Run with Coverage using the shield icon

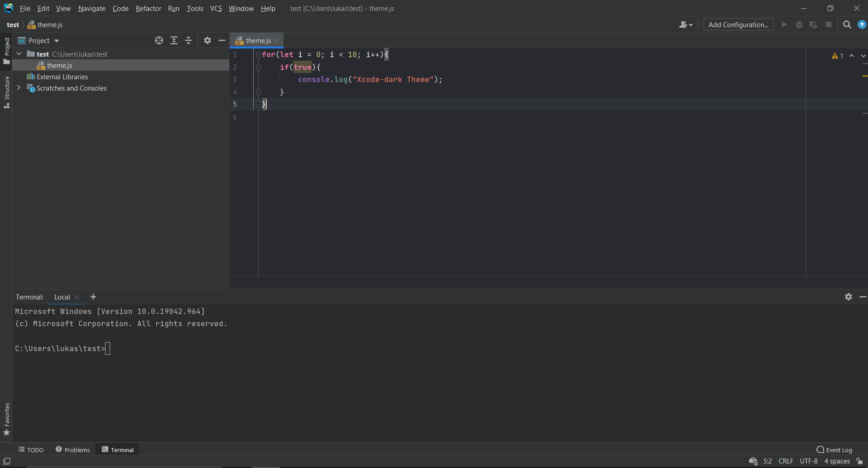814,24
